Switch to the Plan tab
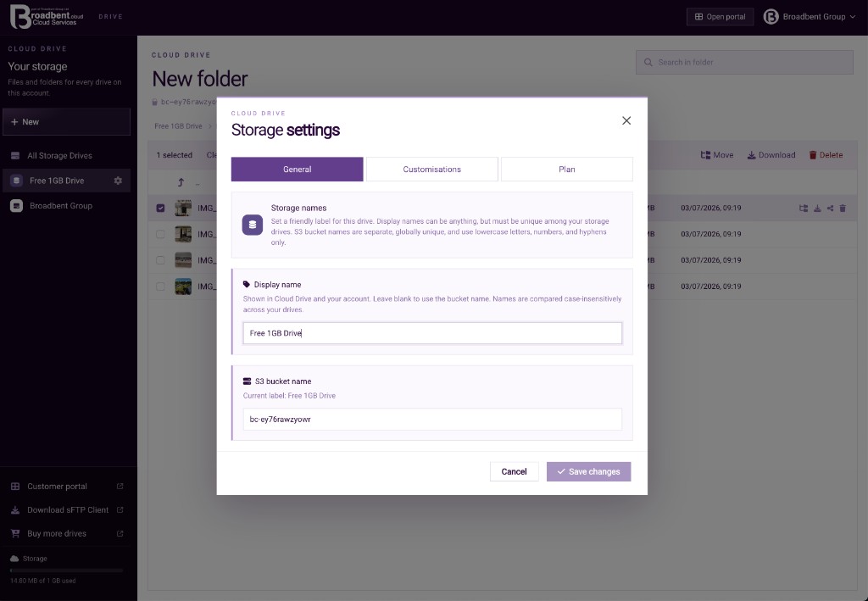The image size is (868, 601). click(x=567, y=170)
